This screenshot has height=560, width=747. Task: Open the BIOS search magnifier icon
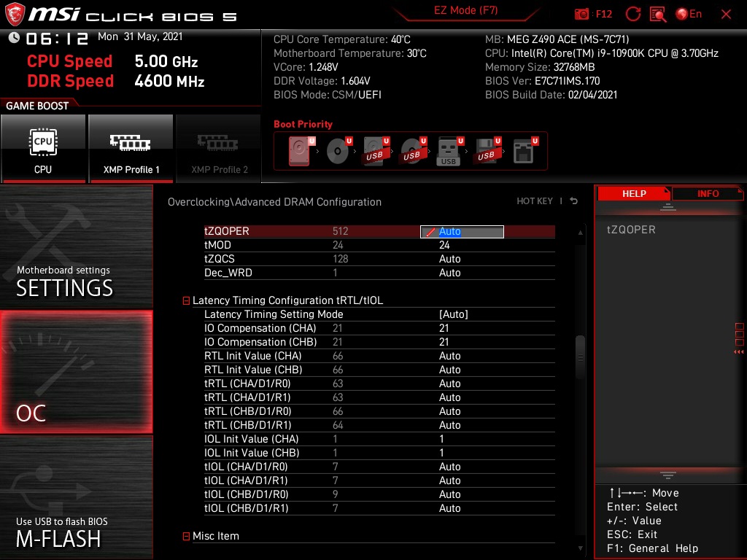pos(658,14)
